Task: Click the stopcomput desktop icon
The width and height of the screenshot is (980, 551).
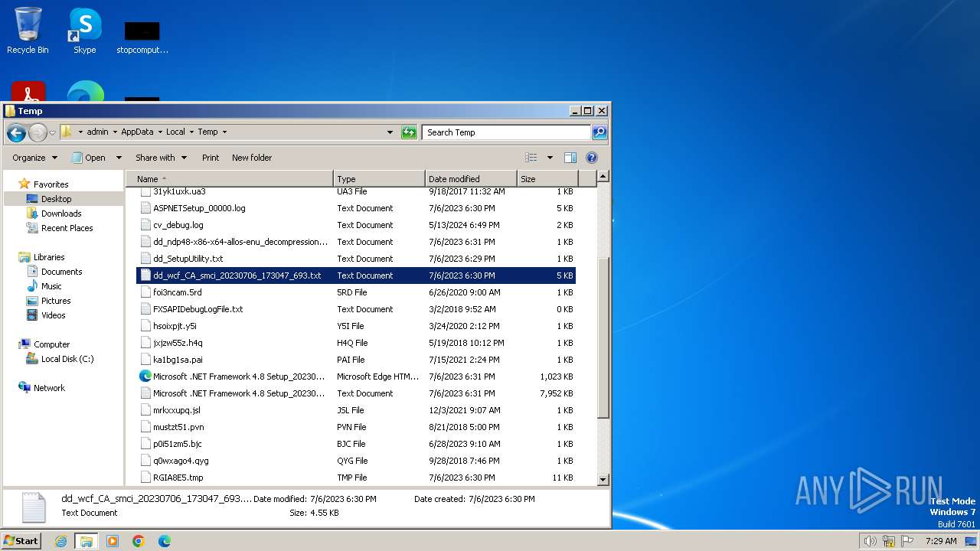Action: [142, 37]
